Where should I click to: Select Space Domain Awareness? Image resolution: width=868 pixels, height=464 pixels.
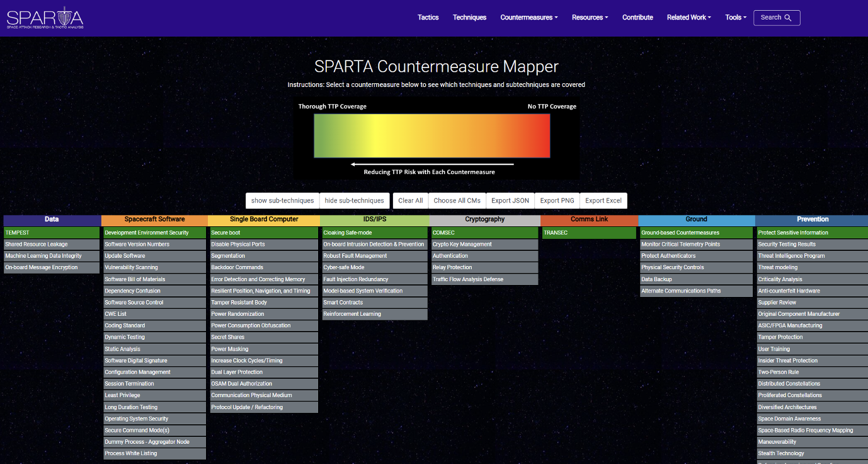click(x=812, y=419)
